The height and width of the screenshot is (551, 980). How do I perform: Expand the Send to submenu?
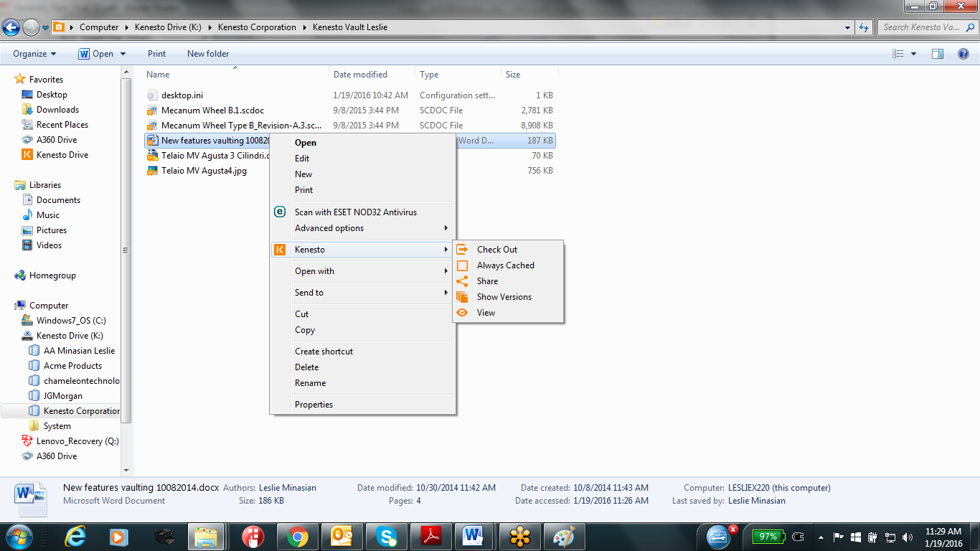coord(362,293)
